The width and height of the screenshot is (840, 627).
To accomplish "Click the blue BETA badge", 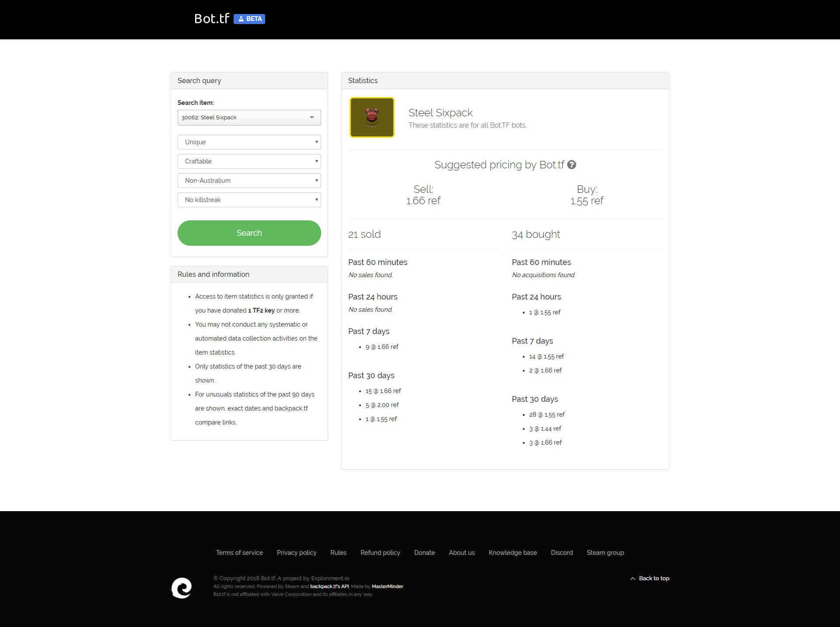I will (249, 19).
